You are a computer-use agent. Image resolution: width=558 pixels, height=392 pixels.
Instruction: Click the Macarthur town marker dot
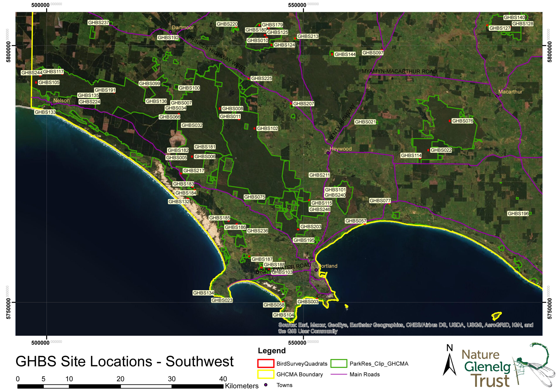(497, 96)
